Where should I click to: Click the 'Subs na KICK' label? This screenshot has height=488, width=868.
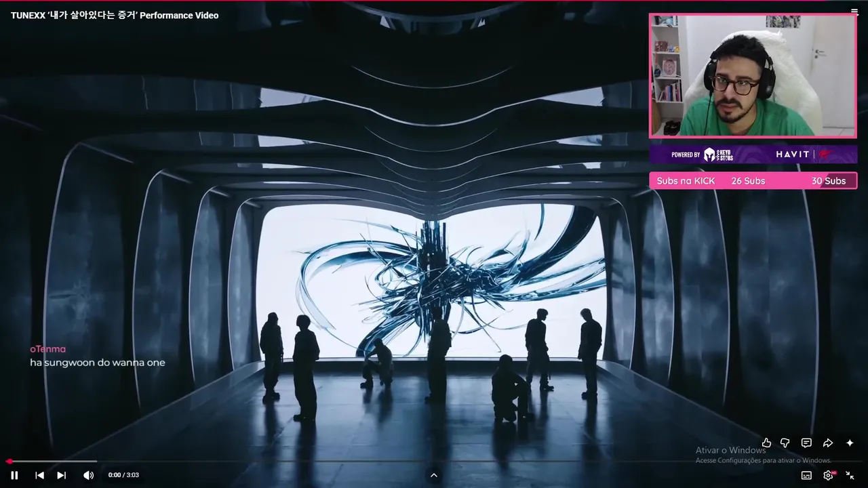686,181
